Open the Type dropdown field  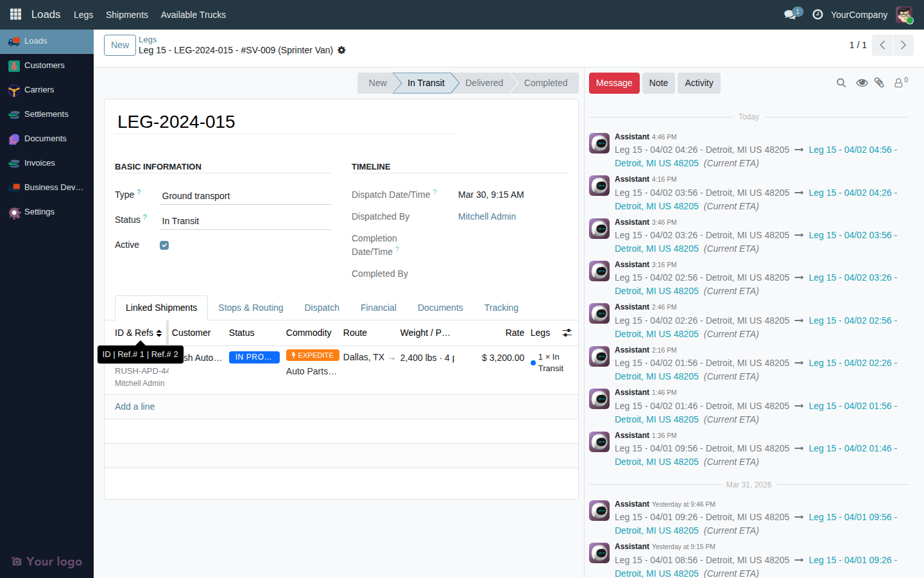pyautogui.click(x=245, y=196)
